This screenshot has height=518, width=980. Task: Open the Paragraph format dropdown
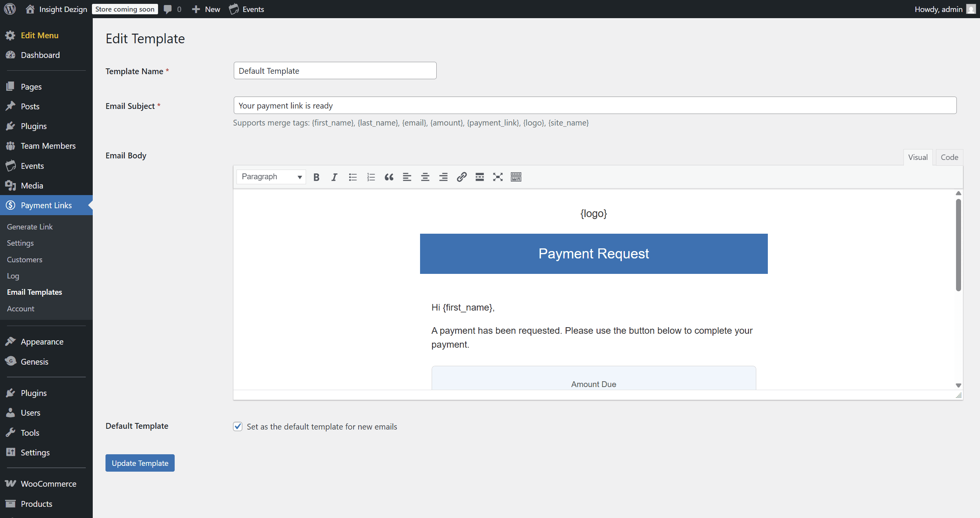coord(271,177)
